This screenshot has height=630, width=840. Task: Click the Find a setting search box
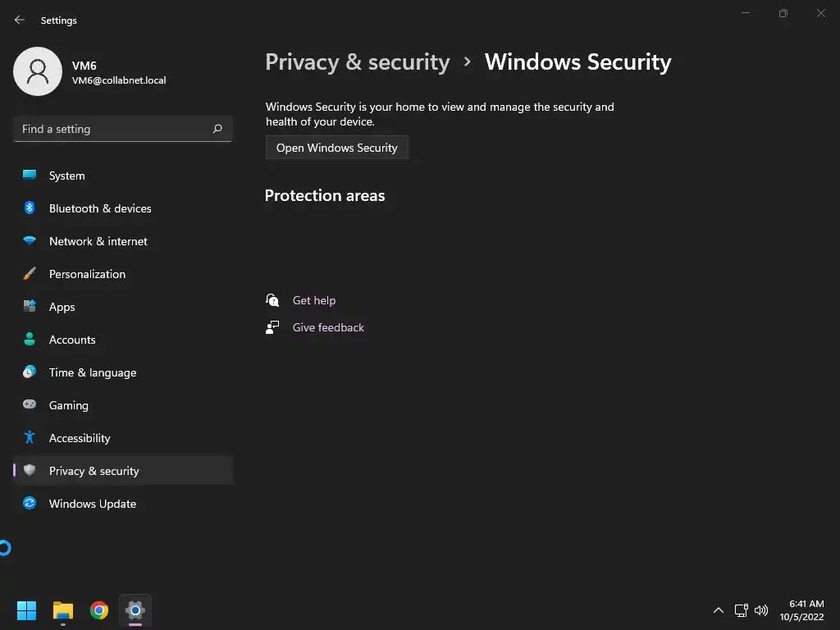115,129
